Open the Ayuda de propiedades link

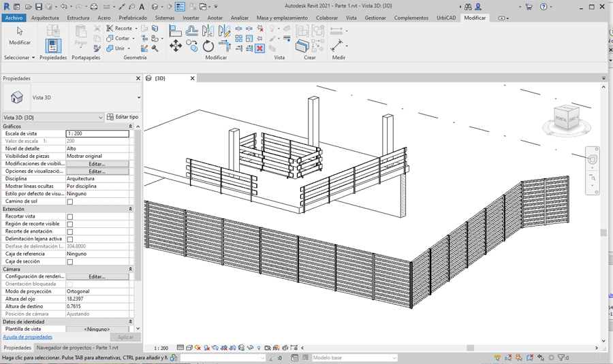pyautogui.click(x=27, y=337)
